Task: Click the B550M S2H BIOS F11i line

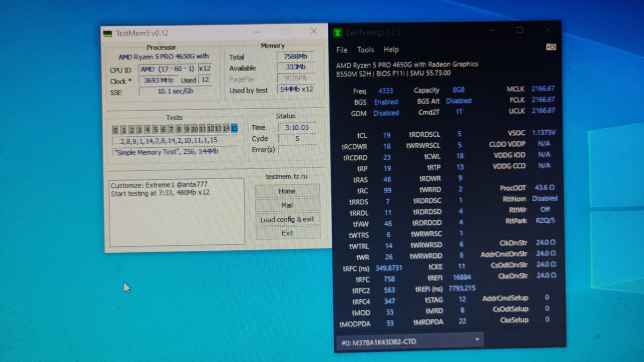Action: [393, 73]
